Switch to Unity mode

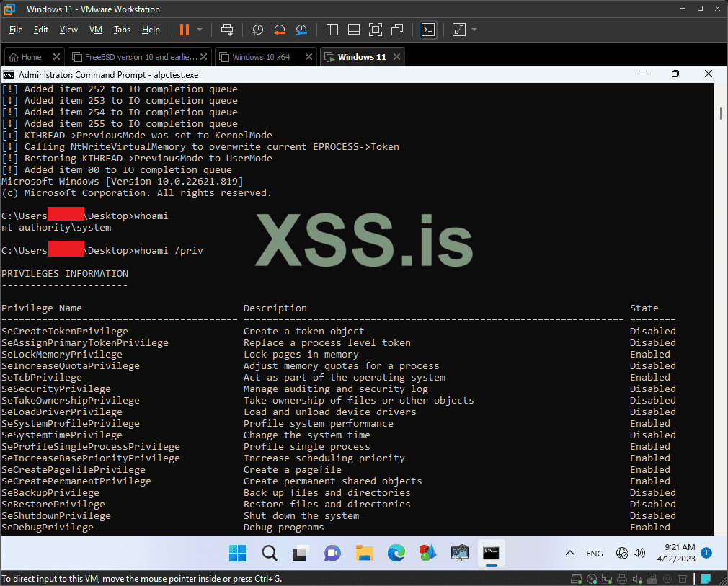point(397,30)
